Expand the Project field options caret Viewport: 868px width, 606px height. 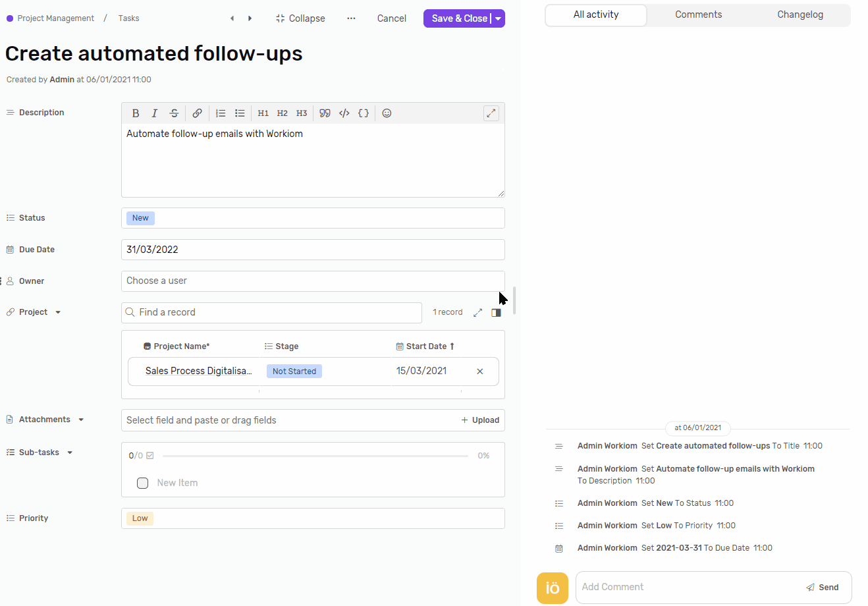[58, 312]
